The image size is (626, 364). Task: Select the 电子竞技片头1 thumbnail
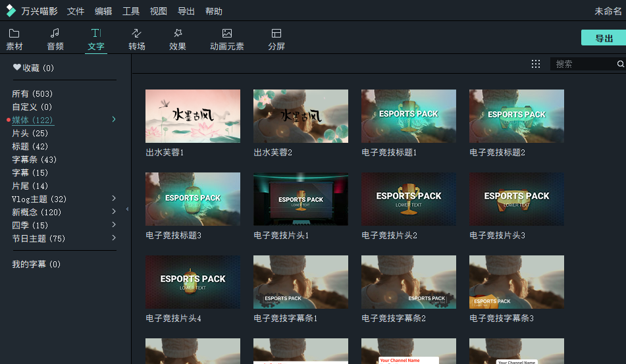click(x=301, y=199)
